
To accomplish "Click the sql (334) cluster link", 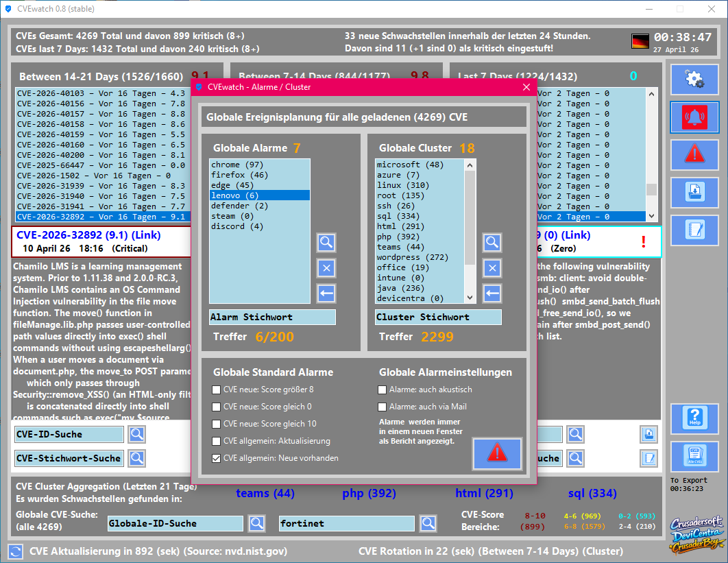I will 592,493.
